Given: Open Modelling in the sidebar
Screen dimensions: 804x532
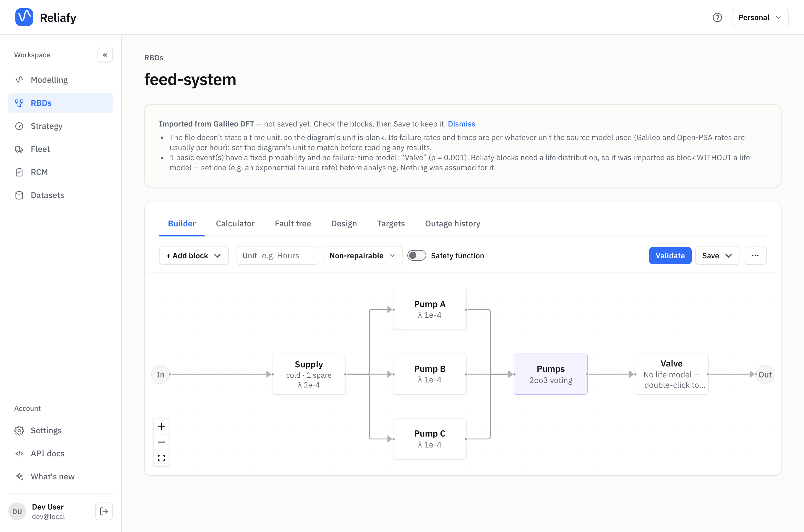Looking at the screenshot, I should click(60, 80).
